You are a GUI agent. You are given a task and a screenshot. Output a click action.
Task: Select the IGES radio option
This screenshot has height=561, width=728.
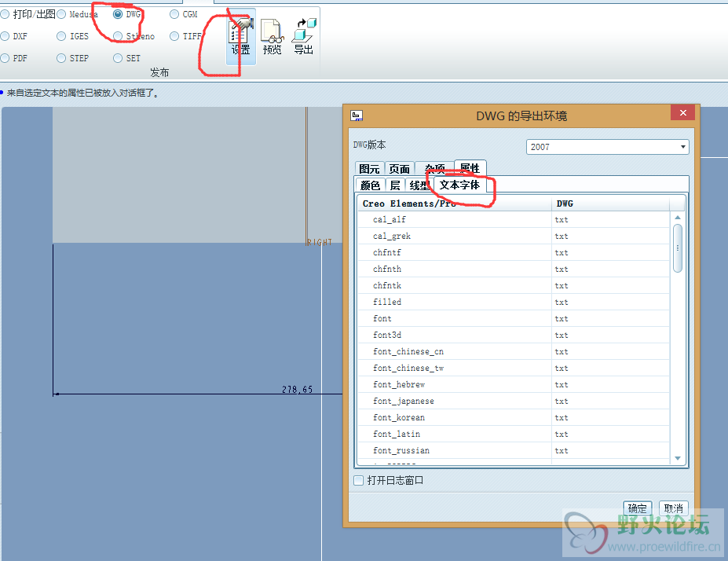click(61, 36)
